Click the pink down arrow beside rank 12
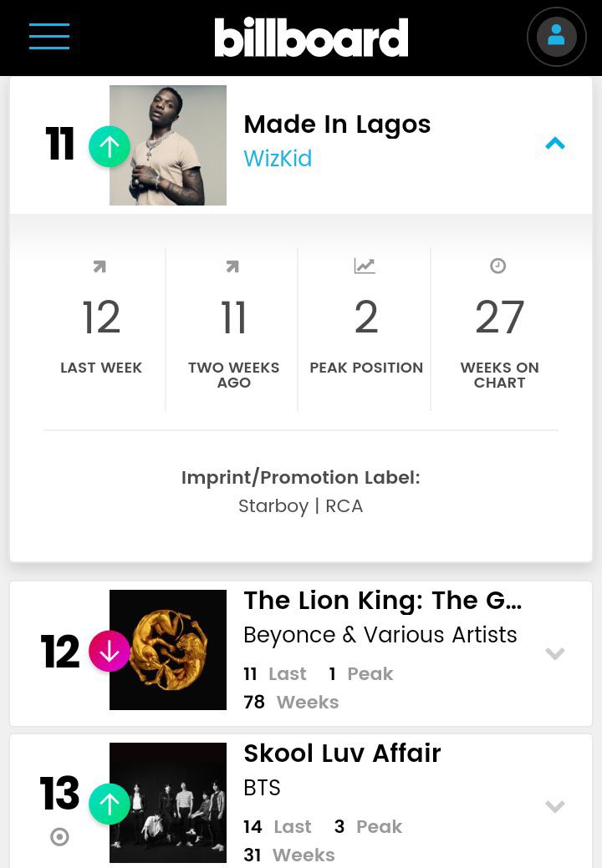The image size is (602, 868). pos(110,652)
